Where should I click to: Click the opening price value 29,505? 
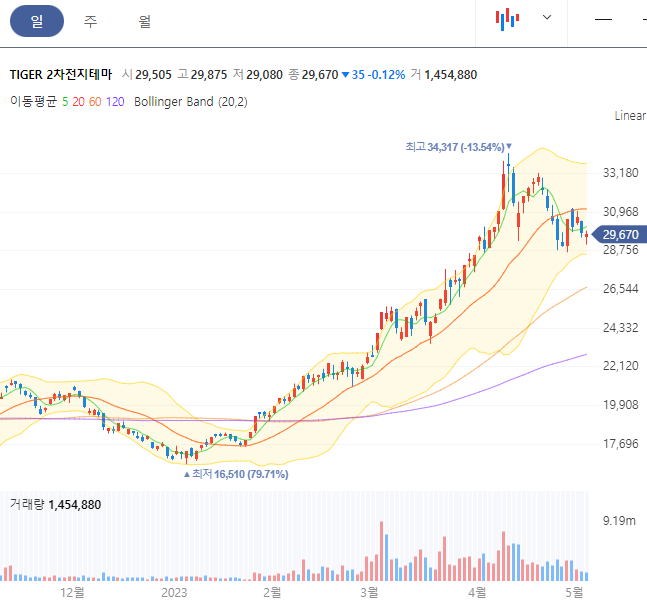click(x=153, y=75)
